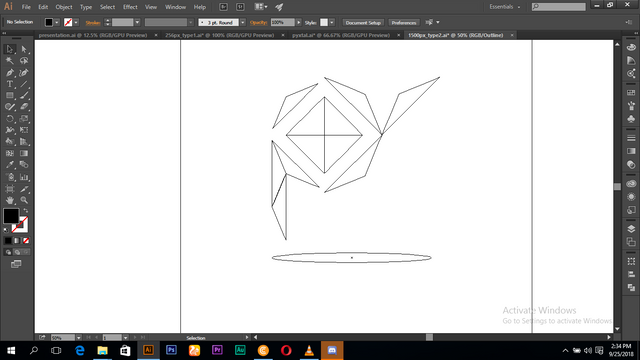The image size is (640, 360).
Task: Open the Essentials workspace switcher
Action: (505, 7)
